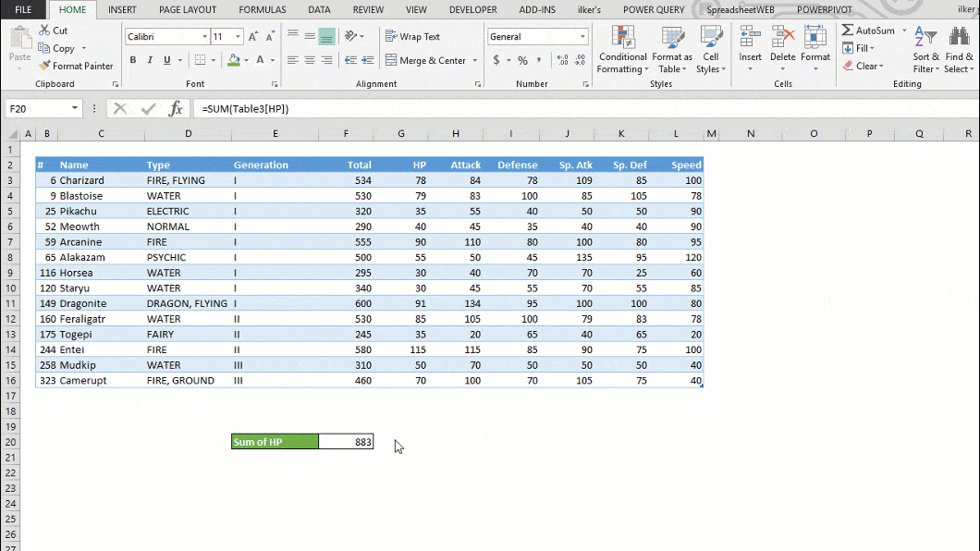Screen dimensions: 980x551
Task: Click the Wrap Text command
Action: 415,36
